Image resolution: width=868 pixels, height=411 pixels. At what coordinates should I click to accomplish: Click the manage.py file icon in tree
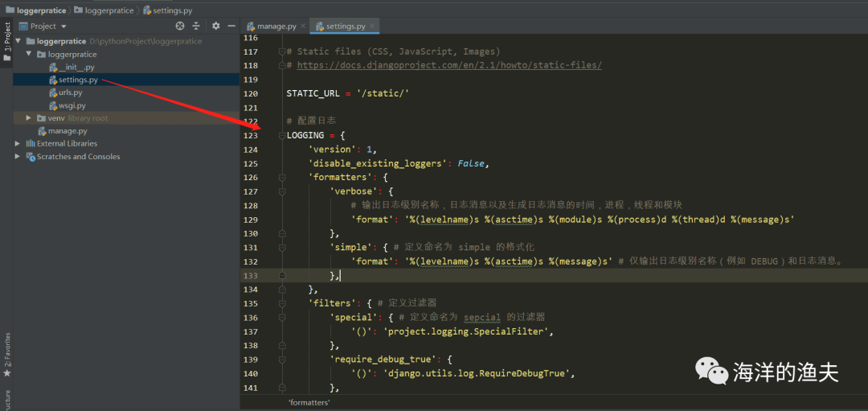(x=42, y=131)
